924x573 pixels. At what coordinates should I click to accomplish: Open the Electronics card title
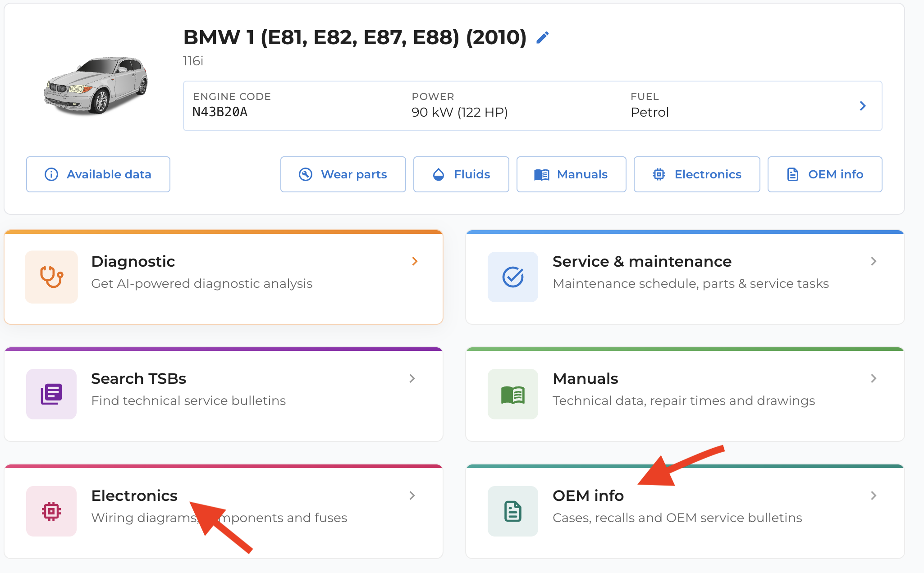click(x=134, y=496)
